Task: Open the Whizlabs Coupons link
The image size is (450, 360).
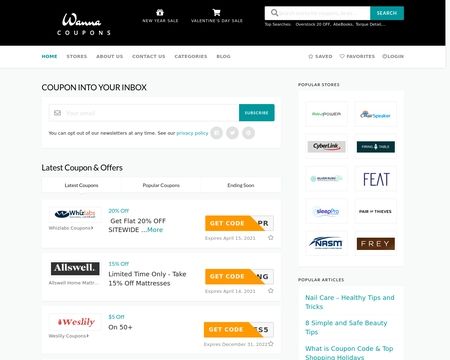Action: click(71, 228)
